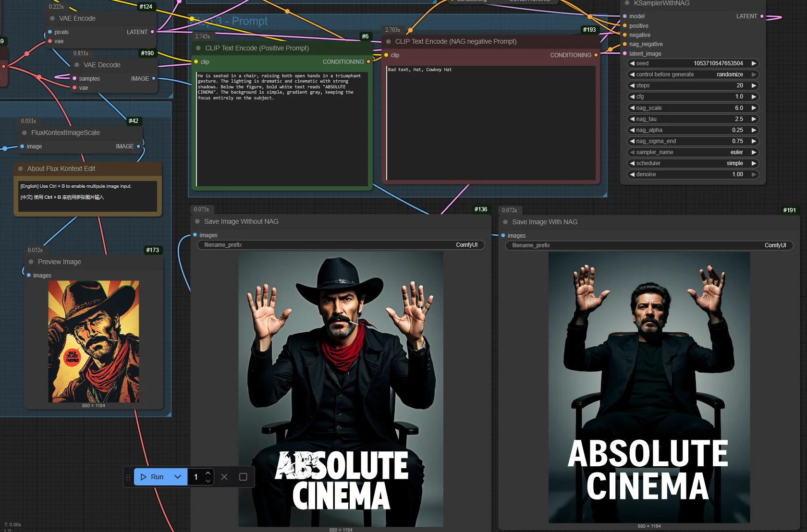Increase denoise with right arrow
This screenshot has width=807, height=532.
(754, 174)
